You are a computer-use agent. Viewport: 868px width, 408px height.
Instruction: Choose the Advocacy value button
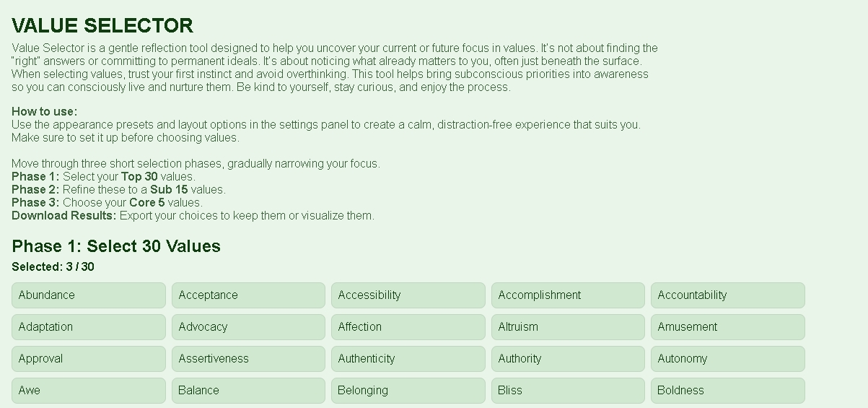[248, 327]
